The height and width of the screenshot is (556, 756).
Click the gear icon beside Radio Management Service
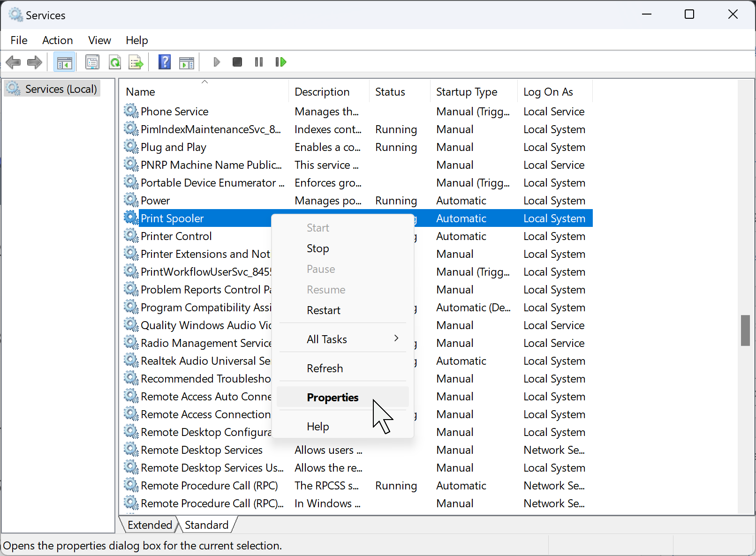131,343
